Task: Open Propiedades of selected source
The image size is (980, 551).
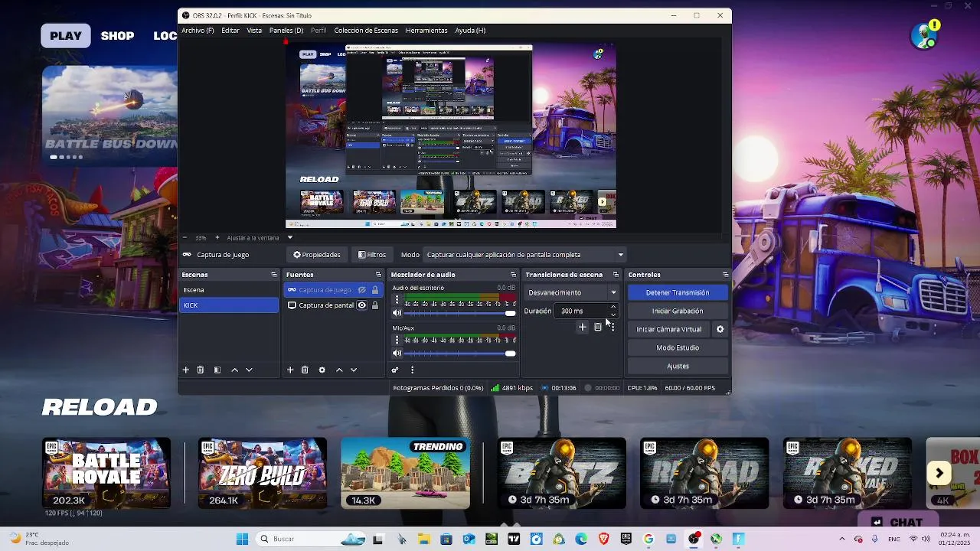Action: tap(317, 255)
